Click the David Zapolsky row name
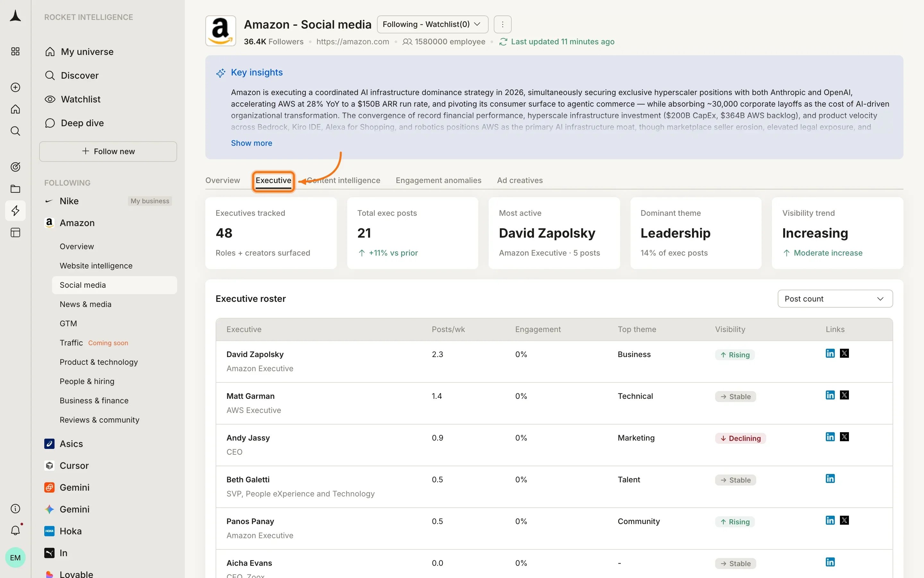The height and width of the screenshot is (578, 924). [255, 355]
